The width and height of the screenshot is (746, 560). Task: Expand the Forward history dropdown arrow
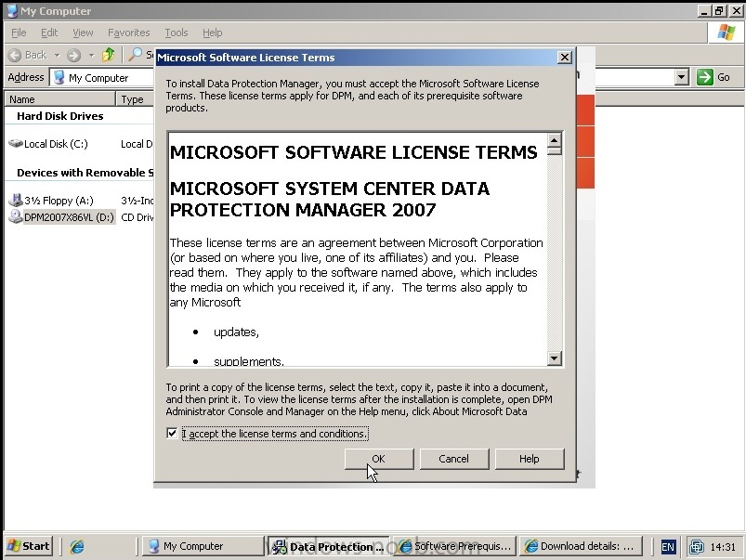[x=91, y=55]
